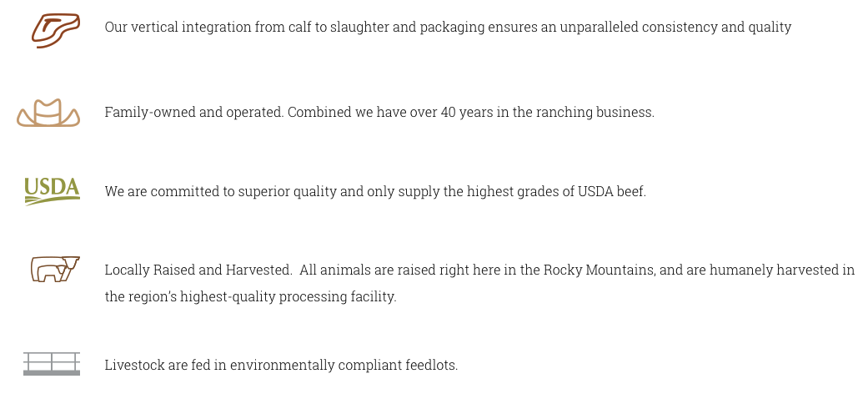Click the green USDA logo
This screenshot has height=394, width=868.
point(52,191)
